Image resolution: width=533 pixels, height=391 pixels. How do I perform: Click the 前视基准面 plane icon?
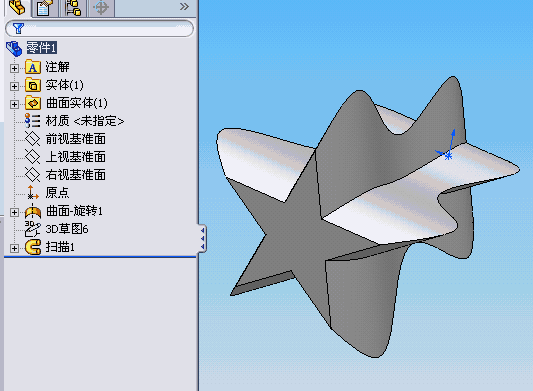click(33, 139)
